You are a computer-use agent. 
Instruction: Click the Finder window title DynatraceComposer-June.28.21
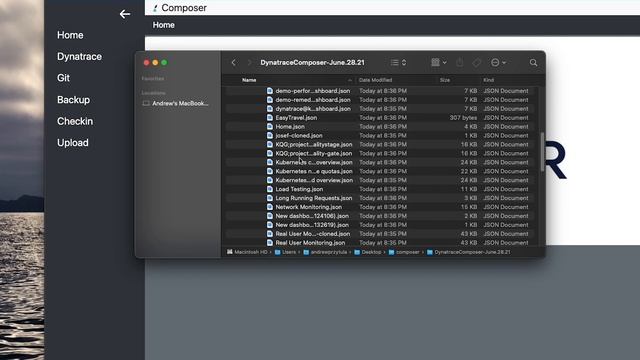(x=312, y=62)
